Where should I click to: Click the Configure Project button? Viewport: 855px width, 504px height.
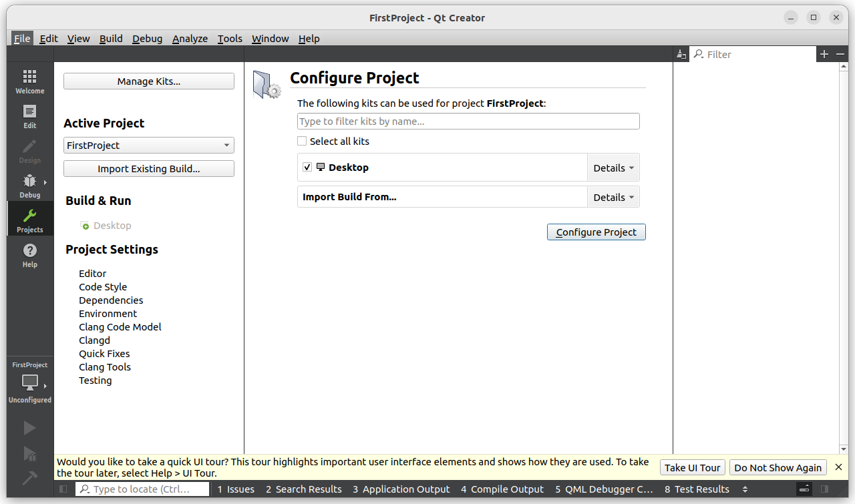pyautogui.click(x=596, y=232)
